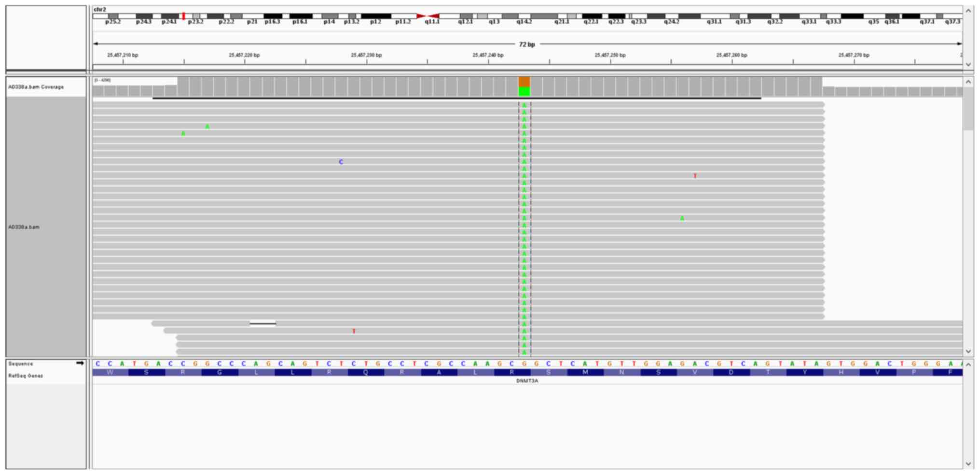Select the A0338a.bam alignment track name
980x475 pixels.
pyautogui.click(x=24, y=227)
